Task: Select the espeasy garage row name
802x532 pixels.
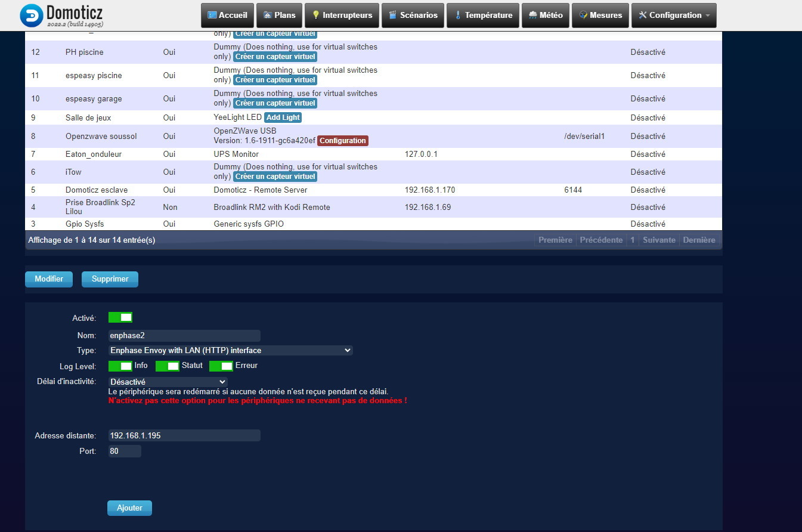Action: point(94,99)
